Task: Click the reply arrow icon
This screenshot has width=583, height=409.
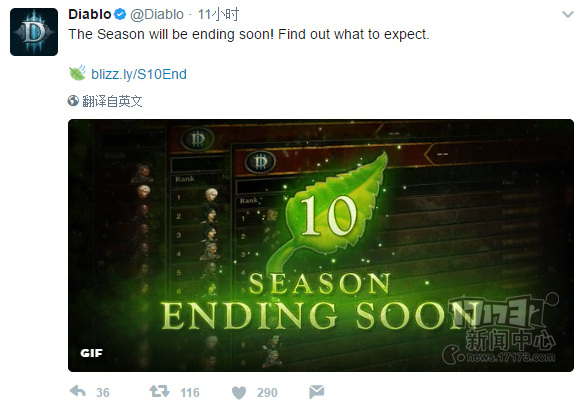Action: click(x=77, y=392)
